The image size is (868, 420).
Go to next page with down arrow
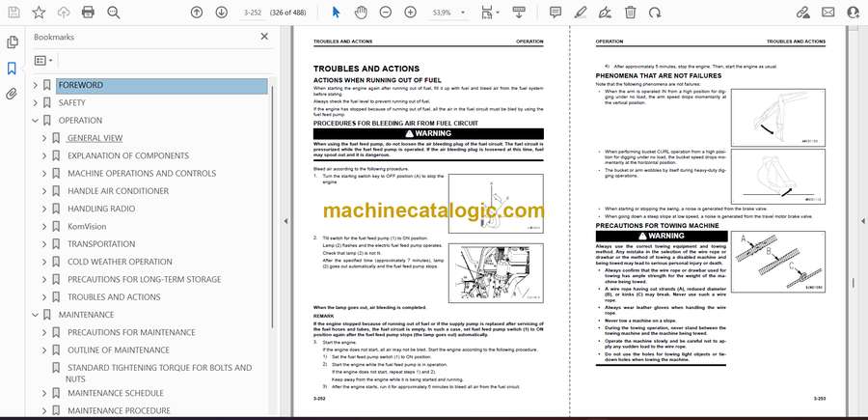[222, 13]
